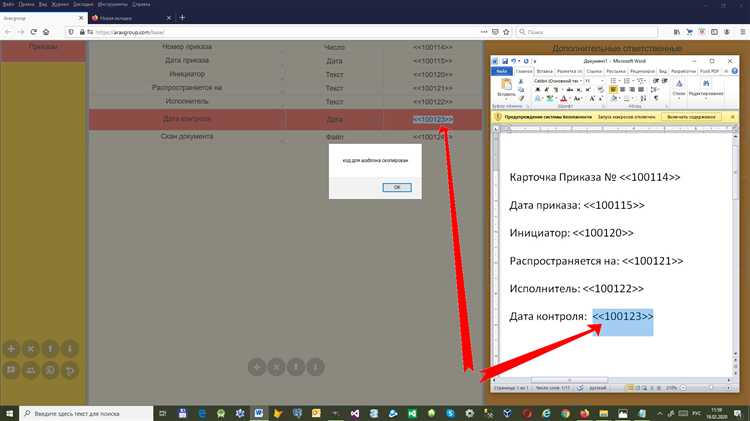The width and height of the screenshot is (750, 421).
Task: Click the bookmark star in the address bar
Action: click(507, 32)
